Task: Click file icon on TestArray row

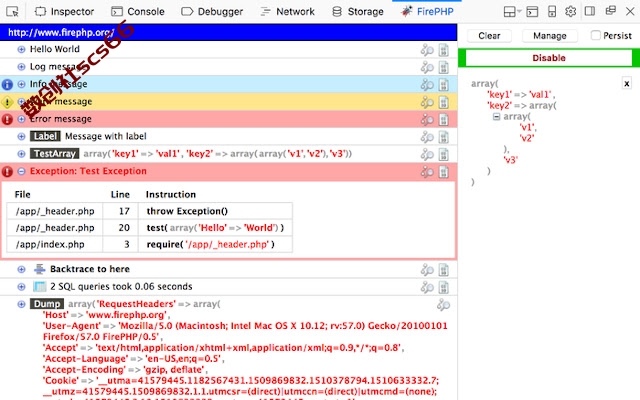Action: (444, 155)
